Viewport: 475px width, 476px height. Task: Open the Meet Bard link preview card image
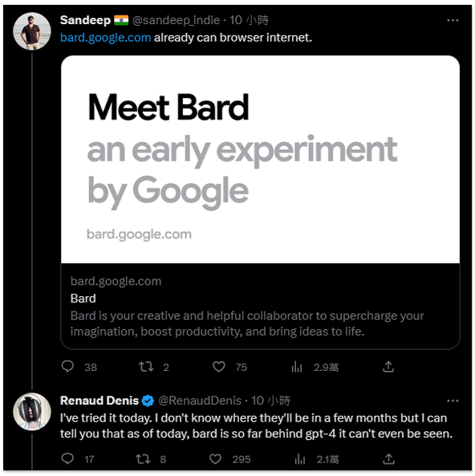click(x=260, y=160)
